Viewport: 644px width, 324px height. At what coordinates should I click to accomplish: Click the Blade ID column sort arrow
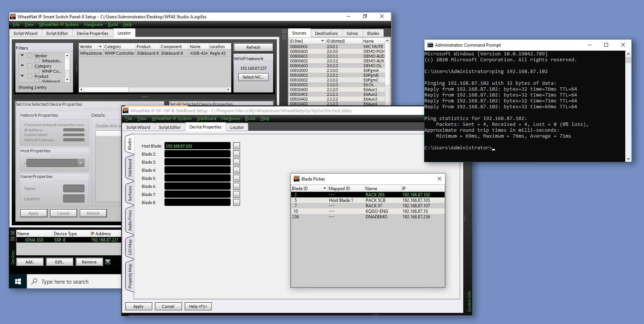click(325, 188)
